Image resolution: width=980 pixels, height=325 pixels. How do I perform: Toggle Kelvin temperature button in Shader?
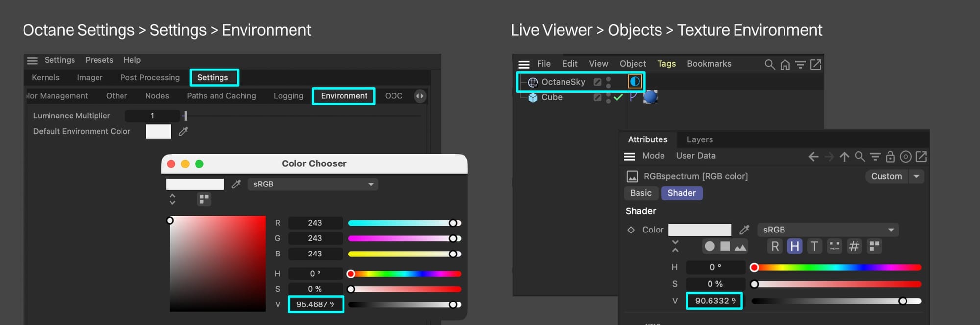pyautogui.click(x=814, y=246)
